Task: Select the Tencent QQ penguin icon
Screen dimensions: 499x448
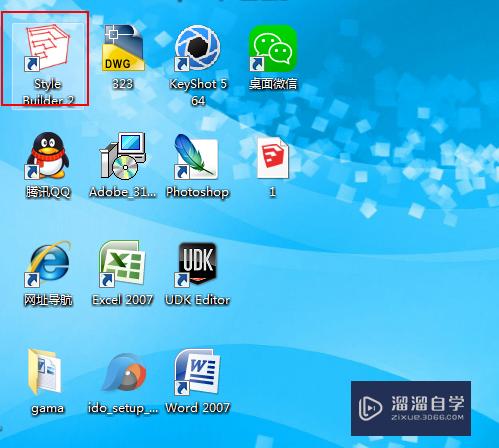Action: pyautogui.click(x=48, y=156)
